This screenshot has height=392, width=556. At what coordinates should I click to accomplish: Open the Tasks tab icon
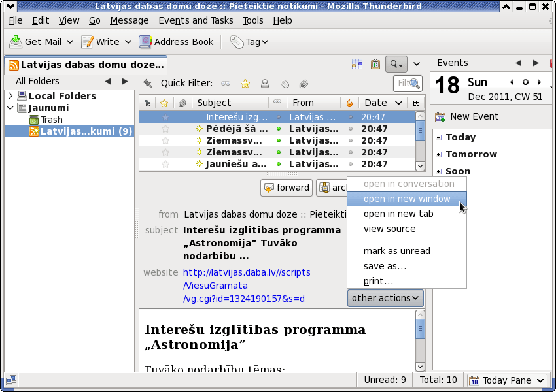[x=375, y=64]
